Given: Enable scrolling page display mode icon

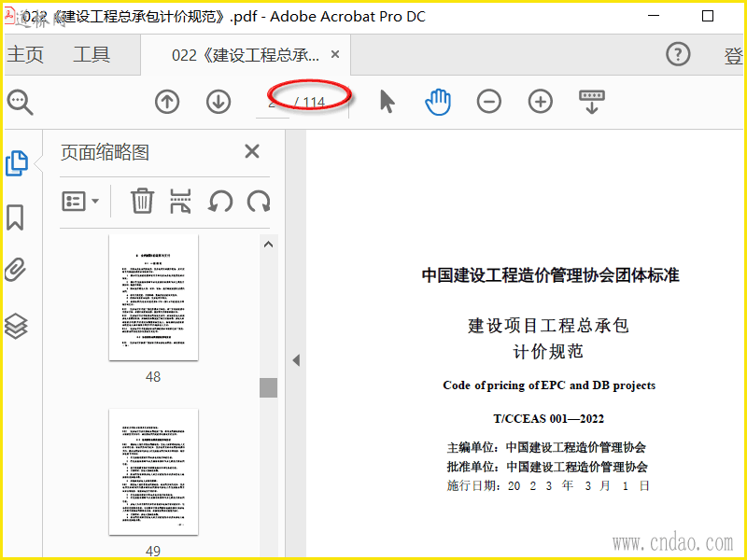Looking at the screenshot, I should (x=592, y=102).
